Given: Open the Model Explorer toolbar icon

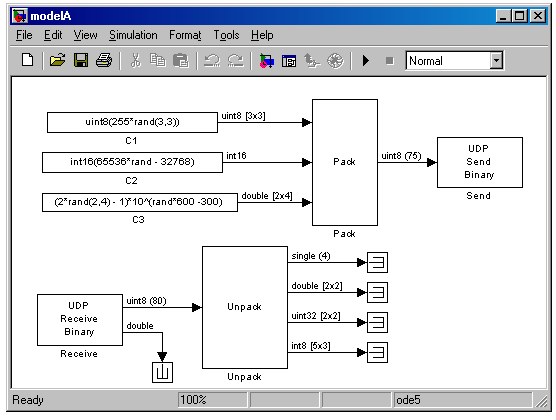Looking at the screenshot, I should click(x=289, y=61).
